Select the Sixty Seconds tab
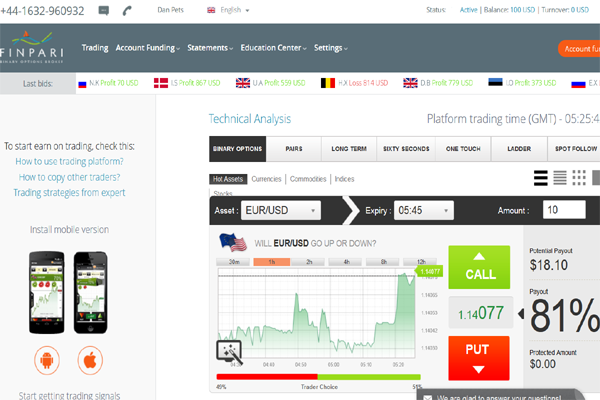The width and height of the screenshot is (600, 400). 406,149
